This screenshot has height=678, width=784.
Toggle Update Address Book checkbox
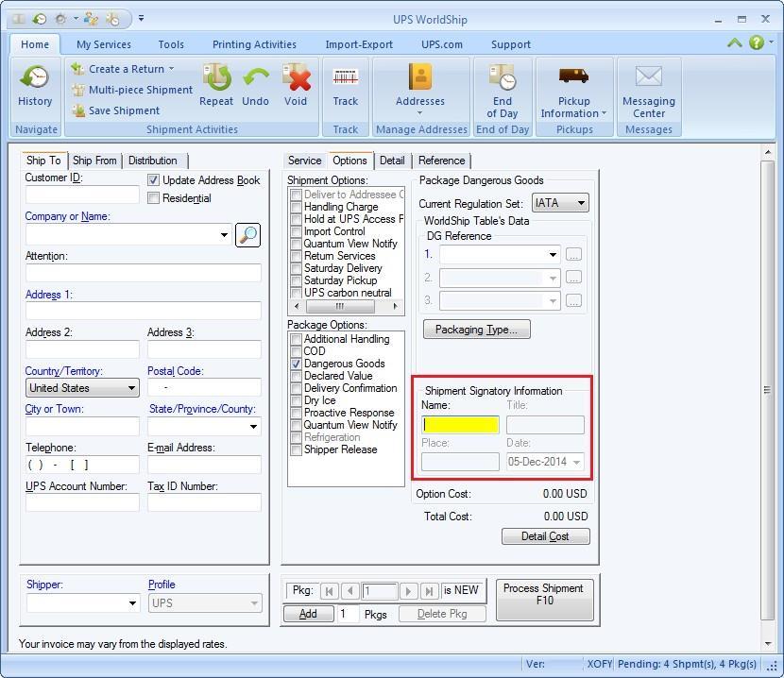pyautogui.click(x=154, y=180)
